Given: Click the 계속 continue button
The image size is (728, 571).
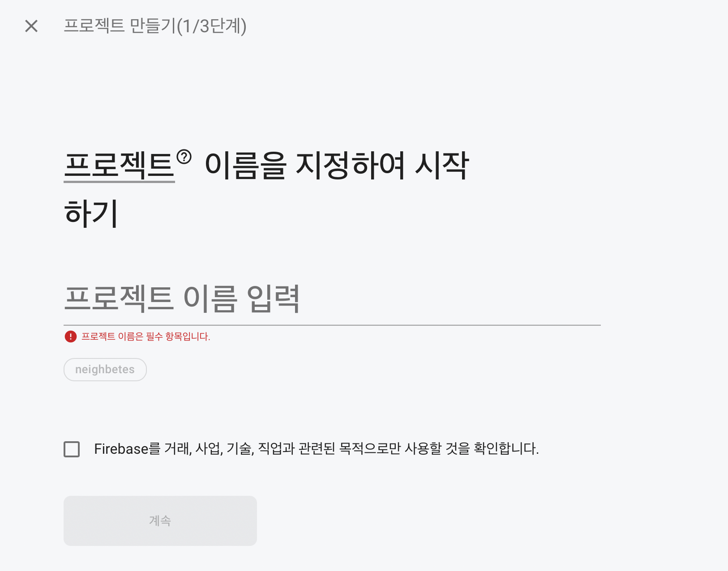Looking at the screenshot, I should (x=160, y=521).
